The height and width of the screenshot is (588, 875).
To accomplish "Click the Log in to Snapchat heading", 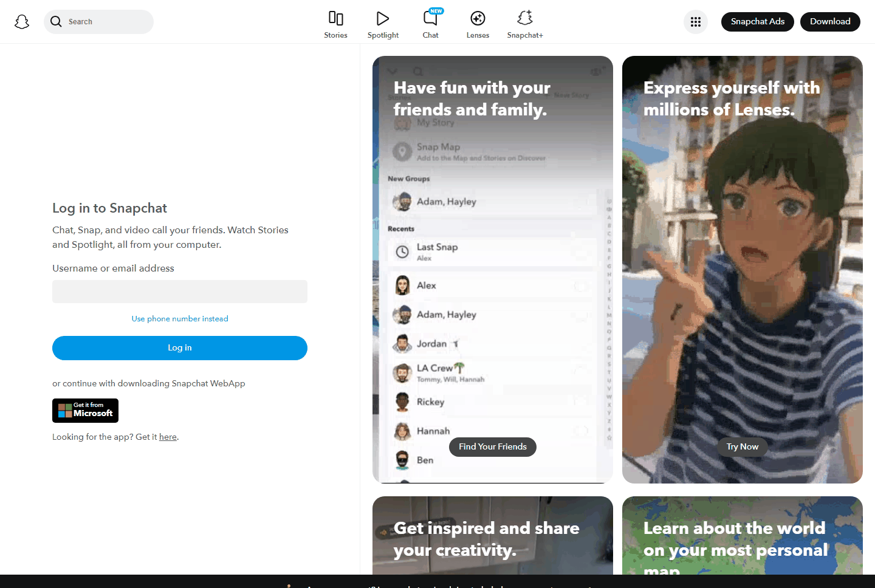I will point(109,208).
